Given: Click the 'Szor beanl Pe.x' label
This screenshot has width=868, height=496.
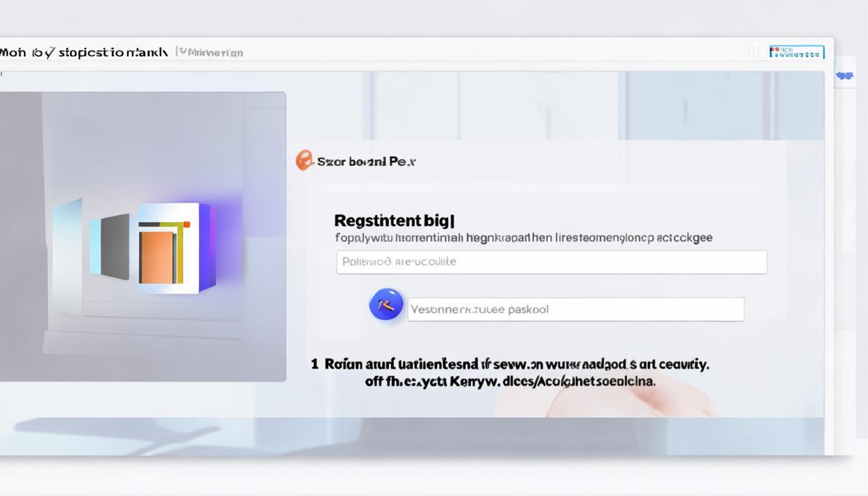Looking at the screenshot, I should [366, 161].
